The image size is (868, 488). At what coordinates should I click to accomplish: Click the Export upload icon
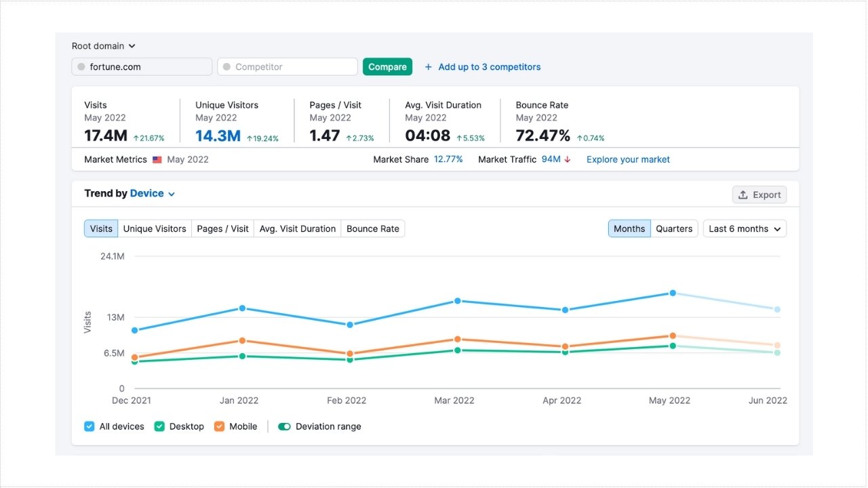coord(743,195)
